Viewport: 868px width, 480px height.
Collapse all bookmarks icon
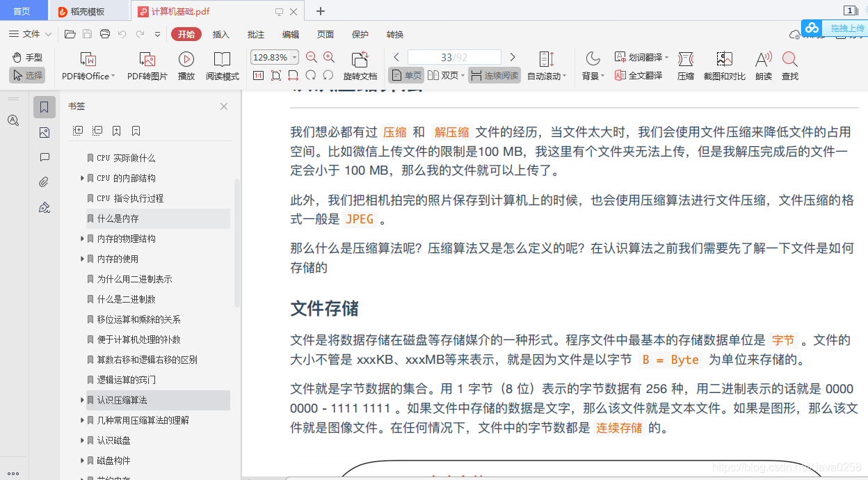(x=97, y=131)
